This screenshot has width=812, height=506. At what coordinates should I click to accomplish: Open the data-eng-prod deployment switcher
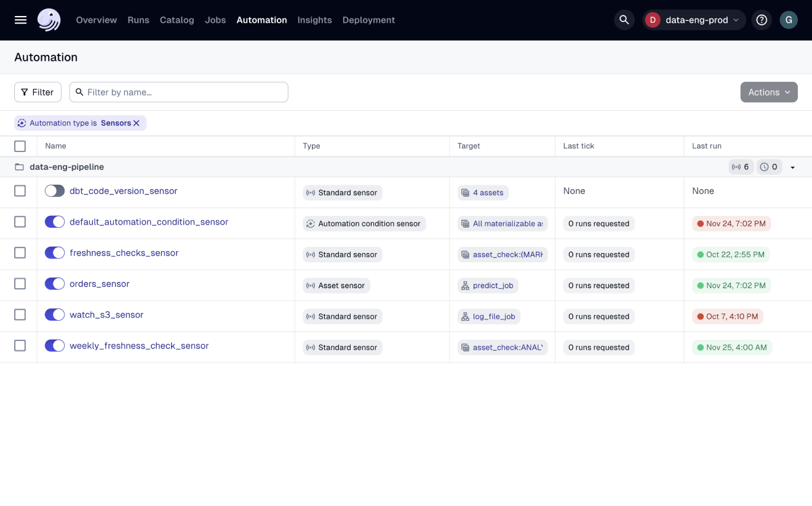point(693,19)
